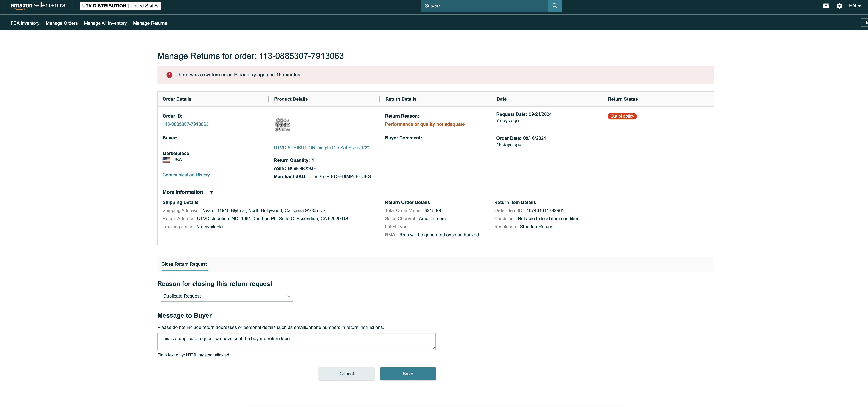The height and width of the screenshot is (407, 868).
Task: Open the mail envelope icon
Action: click(x=826, y=6)
